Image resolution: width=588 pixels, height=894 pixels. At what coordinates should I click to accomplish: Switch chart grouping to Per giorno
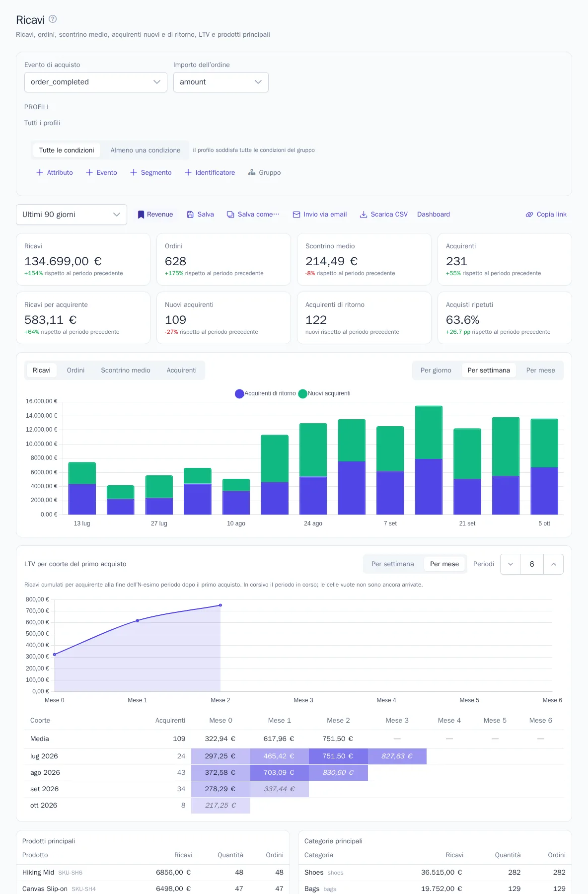point(436,371)
